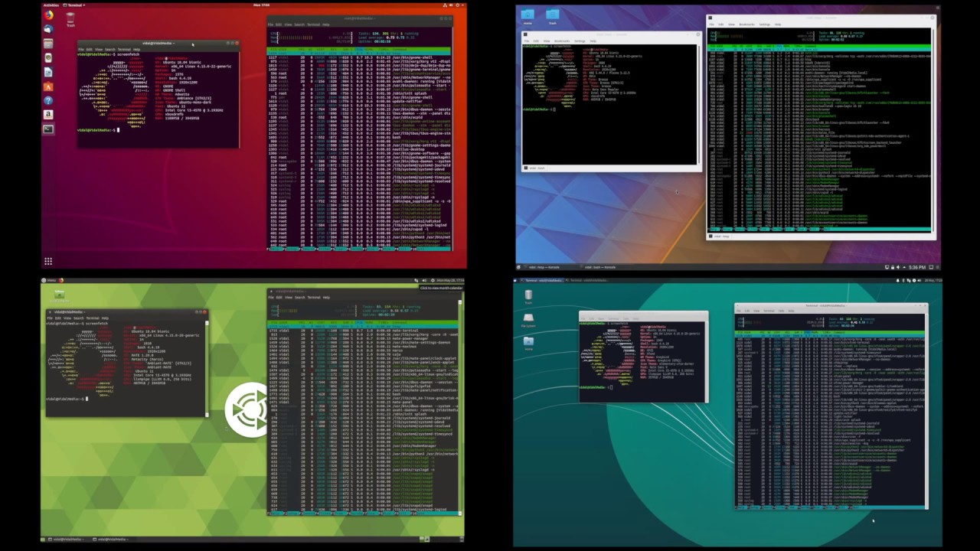The height and width of the screenshot is (551, 980).
Task: Open the Terminal app menu in the GNOME top bar
Action: [74, 5]
